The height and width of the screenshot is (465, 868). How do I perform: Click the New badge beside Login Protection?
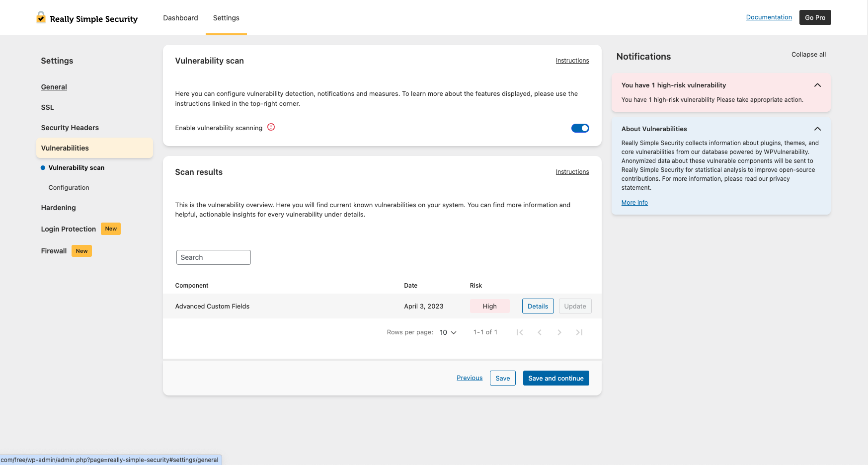click(x=111, y=229)
